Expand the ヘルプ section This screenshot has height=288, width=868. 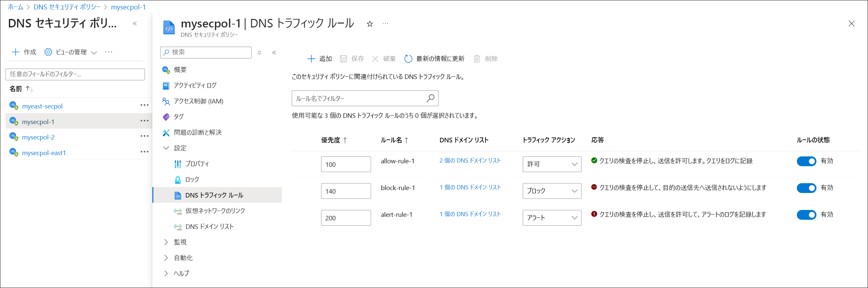(x=166, y=273)
